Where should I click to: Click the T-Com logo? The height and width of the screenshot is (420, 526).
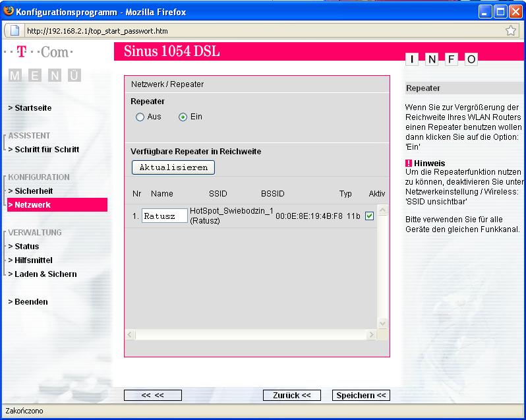tap(38, 52)
